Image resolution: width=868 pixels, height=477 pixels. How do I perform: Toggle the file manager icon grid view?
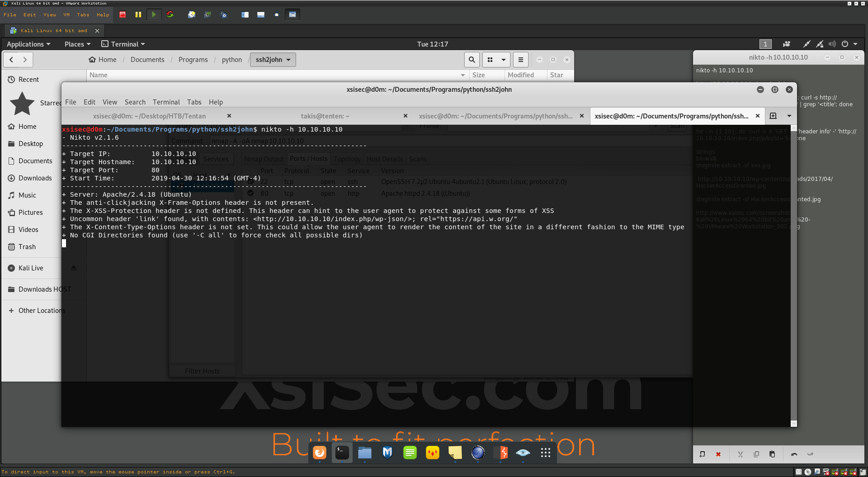(x=490, y=60)
